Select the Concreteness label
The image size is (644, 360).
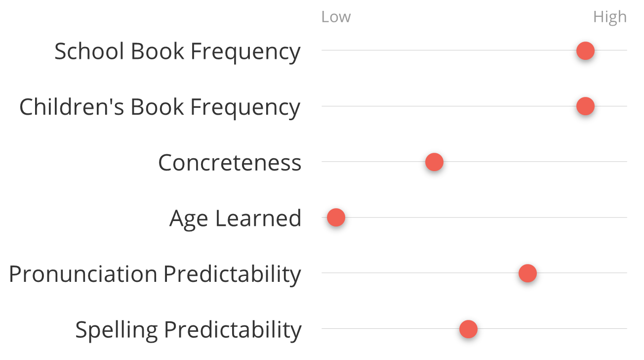coord(230,163)
